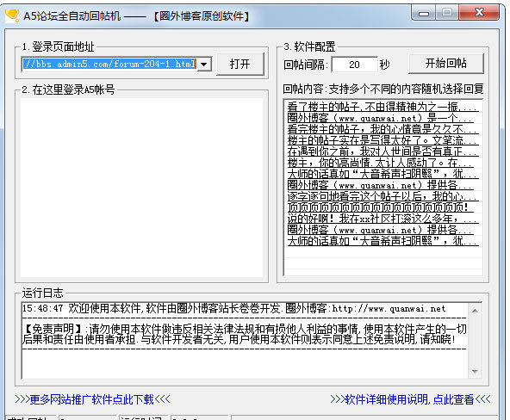Select reply entry 楼主的帖子实在是写得太好了
Viewport: 510px width, 420px height.
coord(382,140)
